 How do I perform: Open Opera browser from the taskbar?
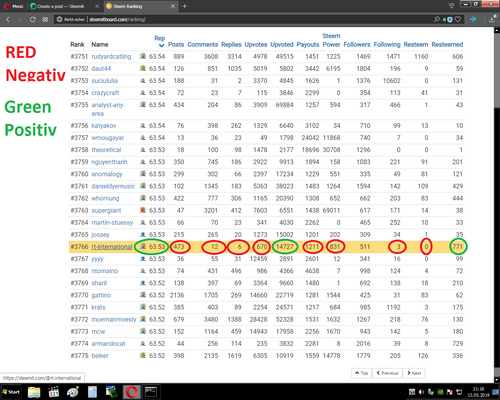pos(132,392)
